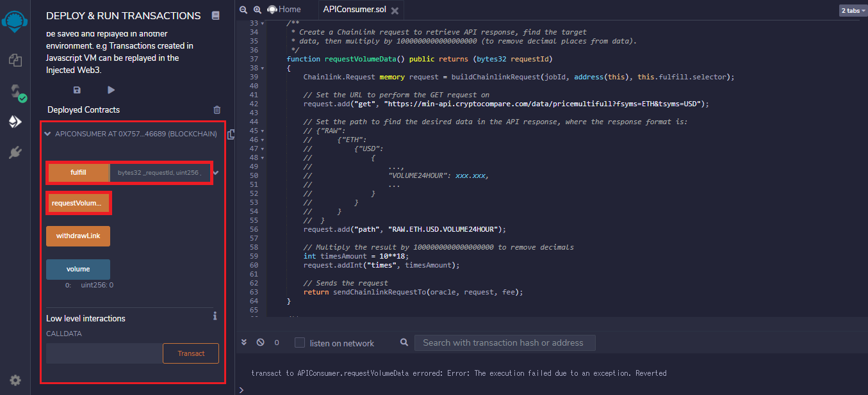Image resolution: width=868 pixels, height=395 pixels.
Task: Open the 2 tabs dropdown
Action: pos(853,10)
